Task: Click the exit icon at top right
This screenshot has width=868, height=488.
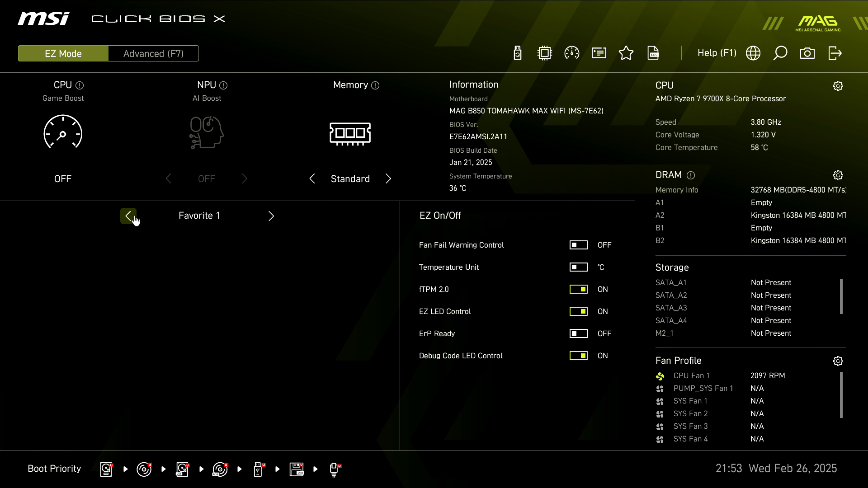Action: coord(835,53)
